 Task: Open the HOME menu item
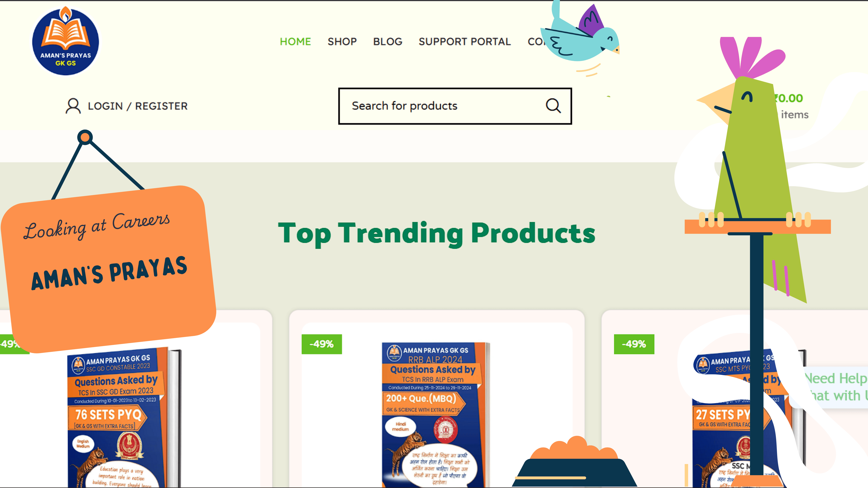coord(295,41)
